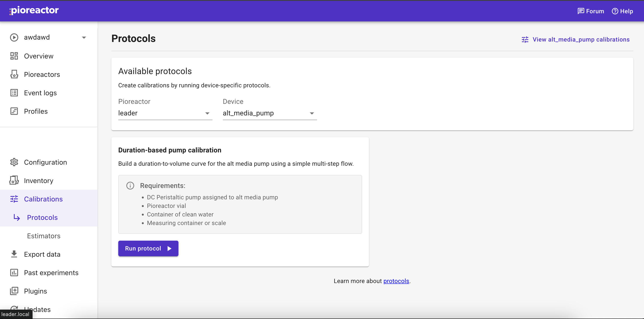
Task: Follow the protocols documentation link
Action: tap(396, 281)
